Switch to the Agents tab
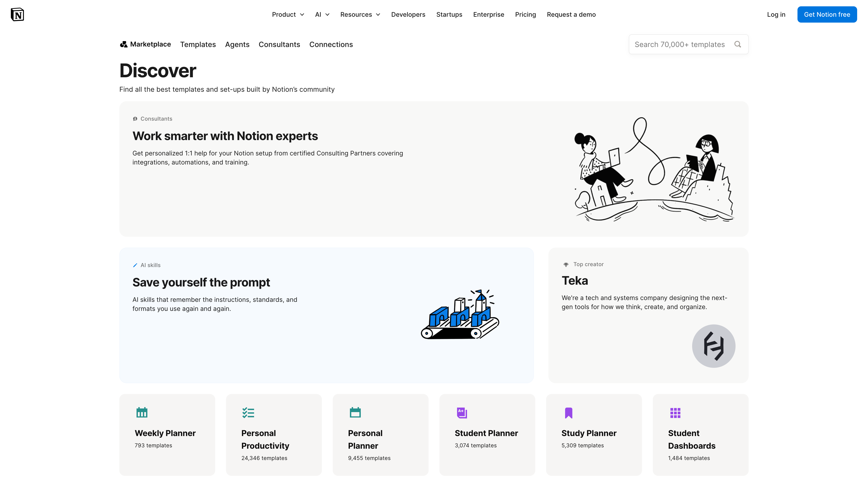 coord(237,45)
